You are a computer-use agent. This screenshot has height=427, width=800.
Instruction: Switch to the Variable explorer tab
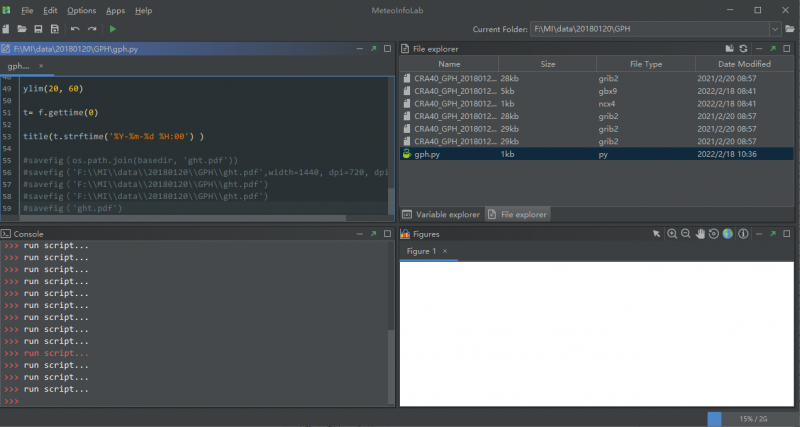[x=442, y=214]
